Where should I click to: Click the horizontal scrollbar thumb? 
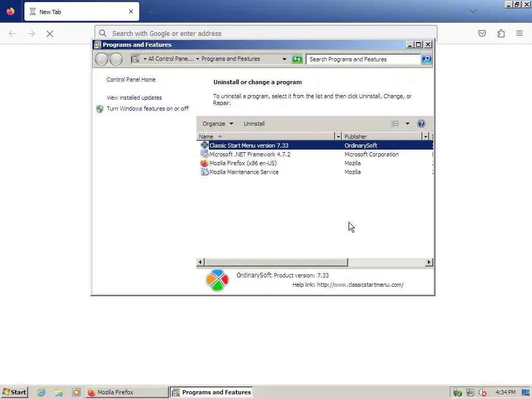pos(276,262)
